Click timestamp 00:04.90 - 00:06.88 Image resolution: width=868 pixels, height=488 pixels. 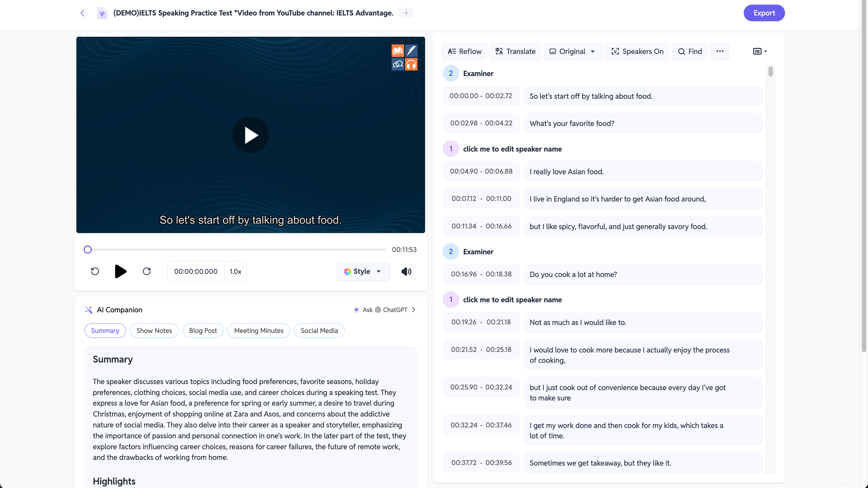tap(481, 171)
